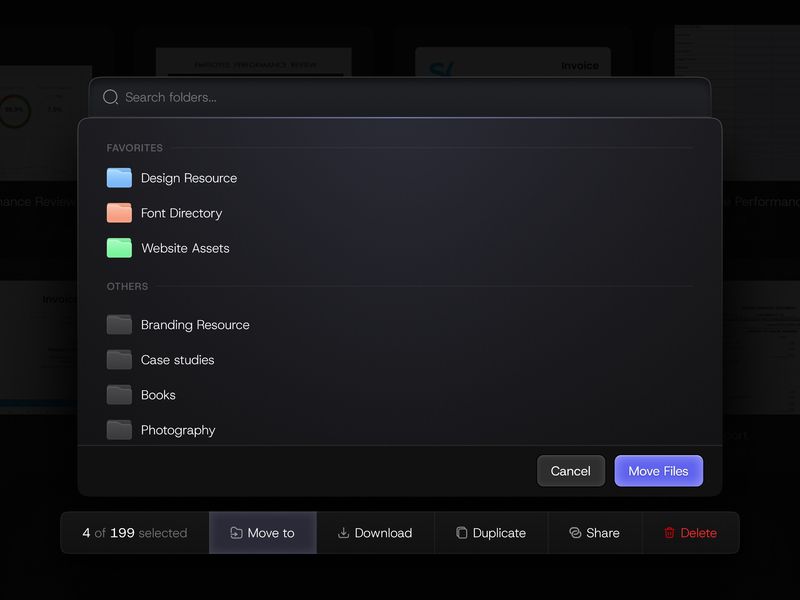Click the Download arrow icon
The height and width of the screenshot is (600, 800).
coord(343,533)
